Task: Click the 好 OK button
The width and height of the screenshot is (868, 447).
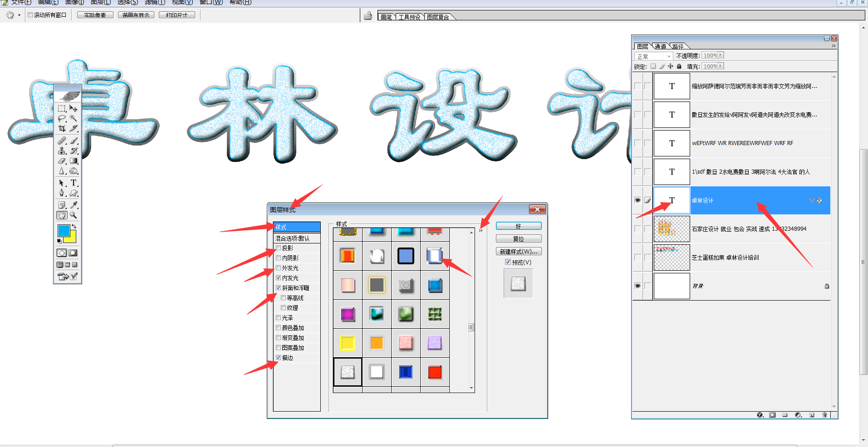Action: point(519,226)
